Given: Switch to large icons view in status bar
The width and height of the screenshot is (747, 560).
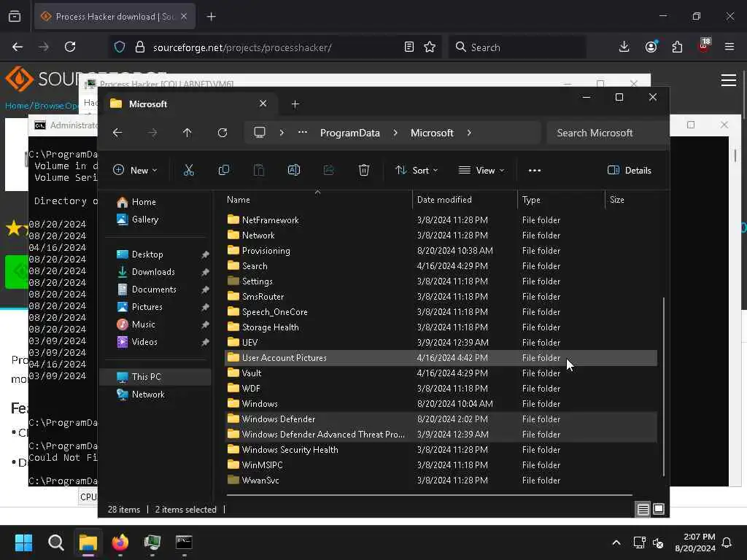Looking at the screenshot, I should 659,509.
